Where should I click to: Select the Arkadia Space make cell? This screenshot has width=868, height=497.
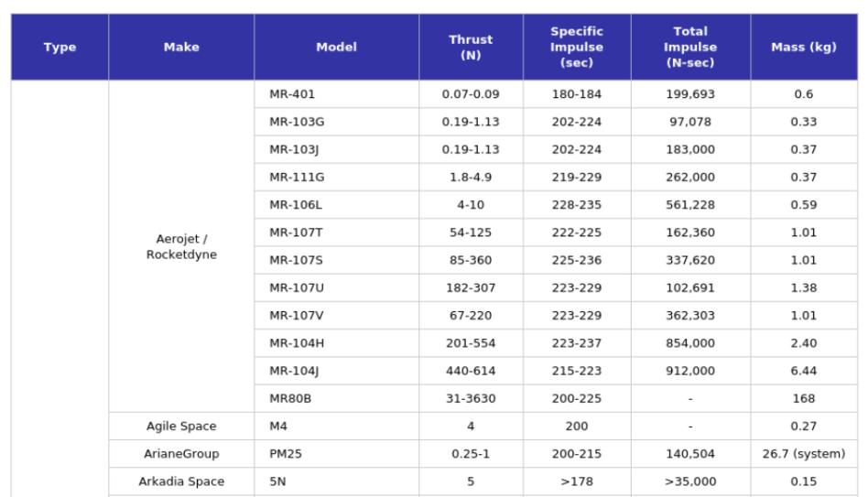[x=181, y=481]
